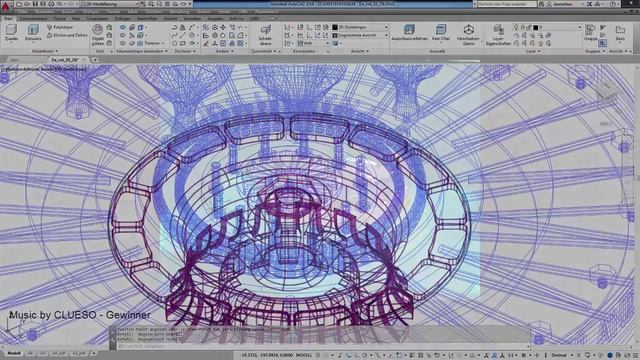Image resolution: width=640 pixels, height=360 pixels.
Task: Select the Extrusion tool
Action: [33, 33]
